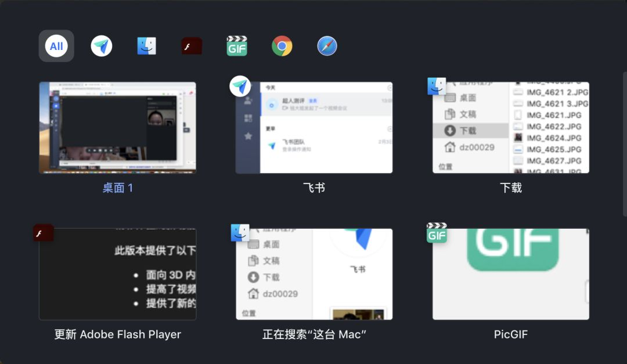Open the PicGIF window thumbnail
Screen dimensions: 627x364
coord(510,273)
